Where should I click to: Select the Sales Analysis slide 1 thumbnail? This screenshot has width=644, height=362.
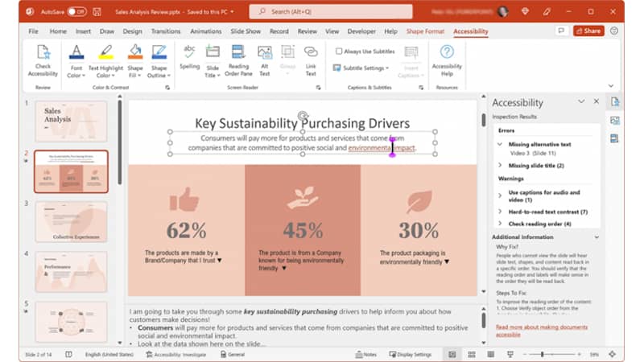71,121
